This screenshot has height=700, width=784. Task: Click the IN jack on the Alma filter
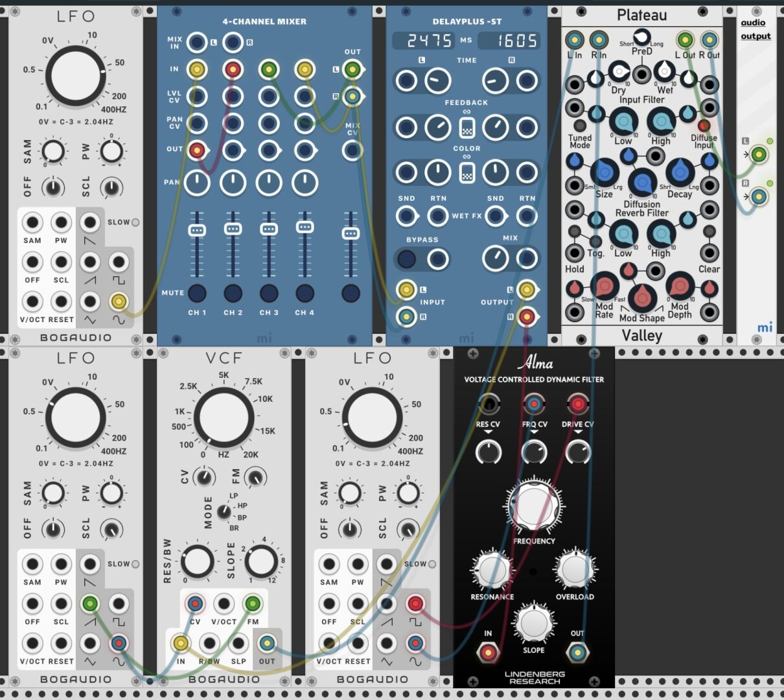click(x=488, y=651)
